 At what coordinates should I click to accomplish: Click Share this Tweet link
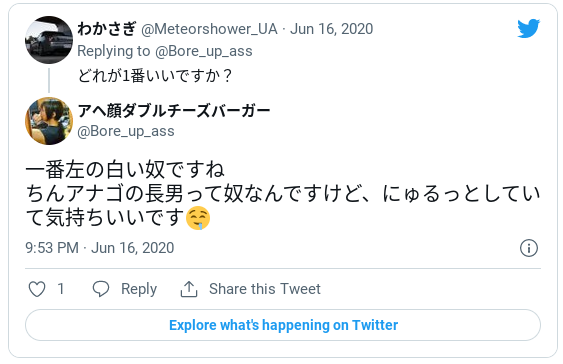[x=265, y=289]
